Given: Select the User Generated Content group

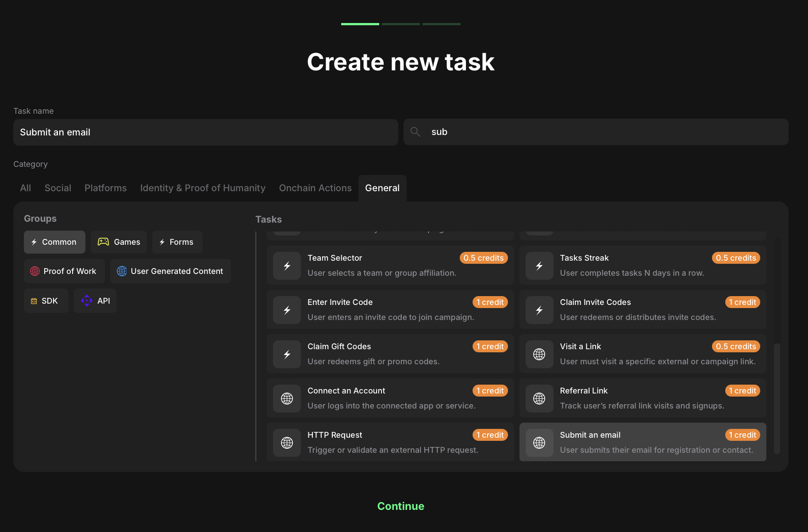Looking at the screenshot, I should click(170, 271).
